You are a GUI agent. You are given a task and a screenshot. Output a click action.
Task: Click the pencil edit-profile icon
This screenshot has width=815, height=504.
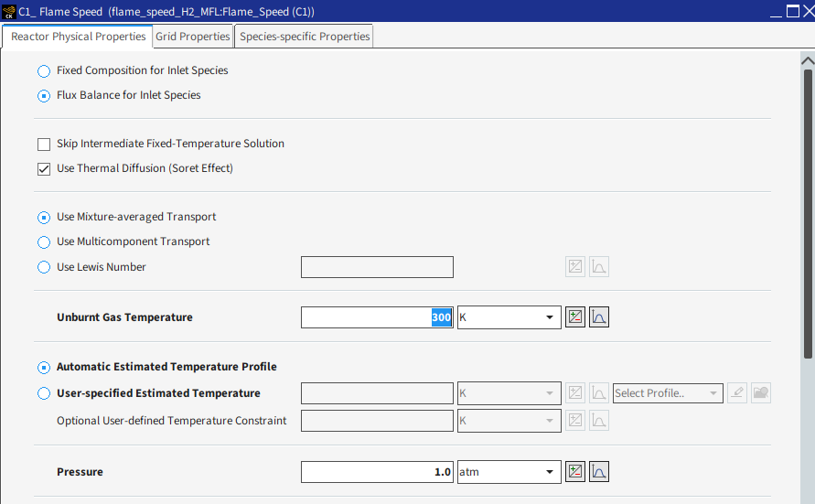[738, 393]
